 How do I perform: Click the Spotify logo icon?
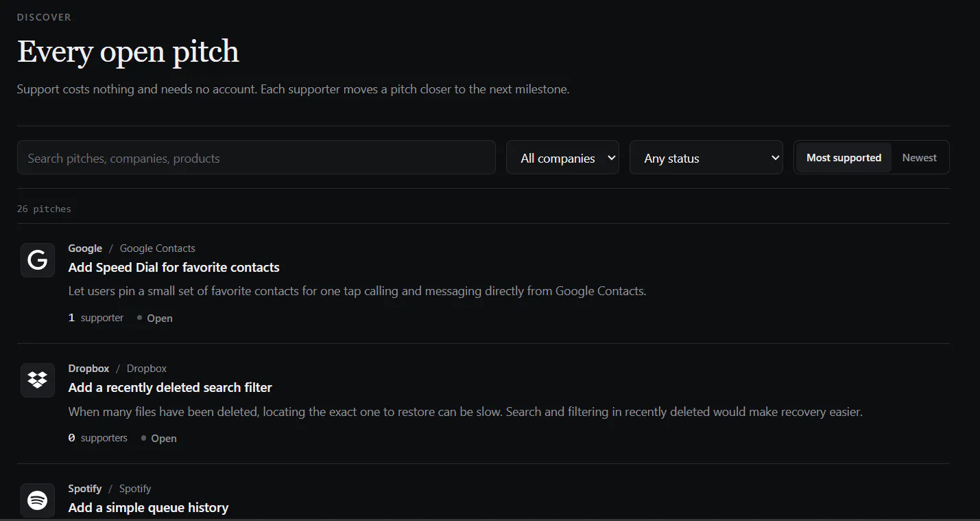pos(38,500)
